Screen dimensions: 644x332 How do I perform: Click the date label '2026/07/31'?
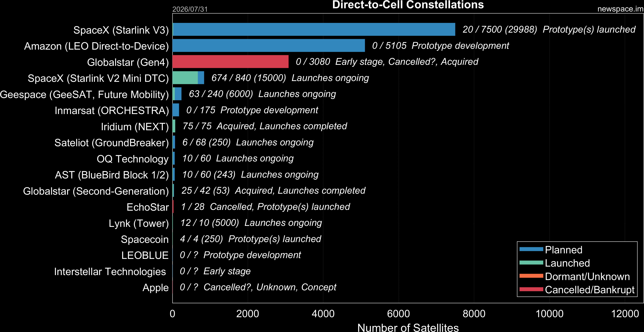190,9
